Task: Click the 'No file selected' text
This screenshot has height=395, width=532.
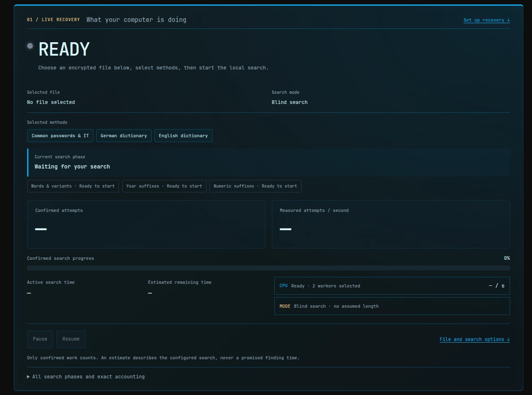Action: [x=51, y=102]
